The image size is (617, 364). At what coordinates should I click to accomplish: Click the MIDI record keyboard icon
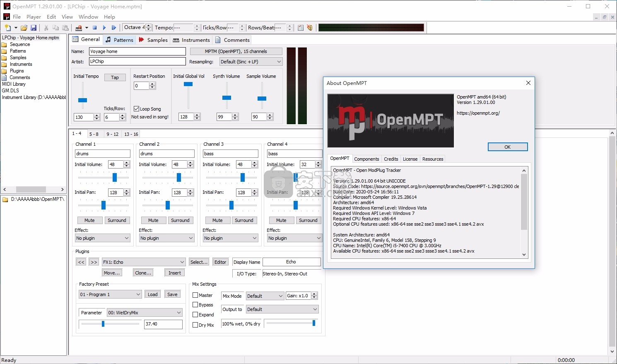click(x=79, y=28)
